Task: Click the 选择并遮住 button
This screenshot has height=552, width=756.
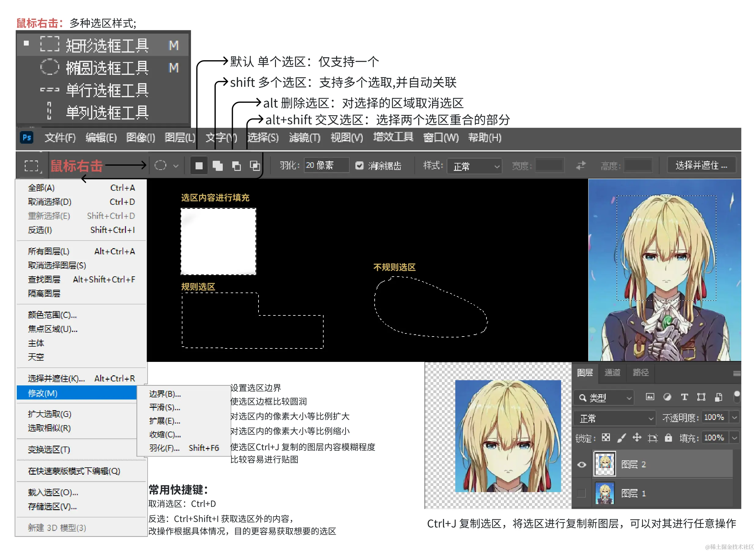Action: point(701,165)
